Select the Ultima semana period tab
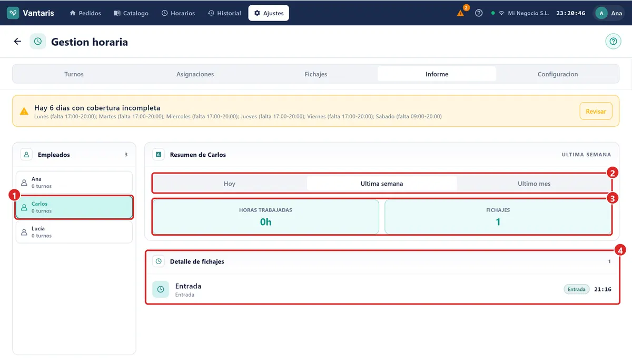 [x=382, y=184]
